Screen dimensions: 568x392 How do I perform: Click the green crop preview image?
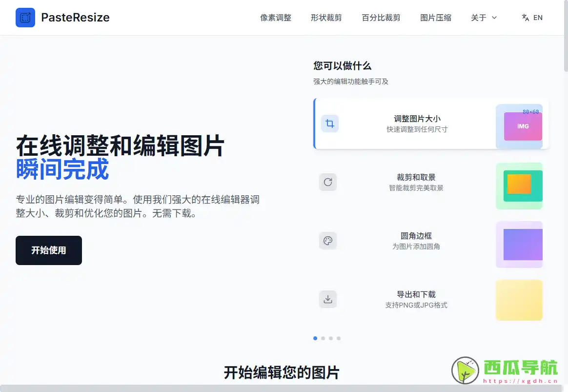[519, 186]
